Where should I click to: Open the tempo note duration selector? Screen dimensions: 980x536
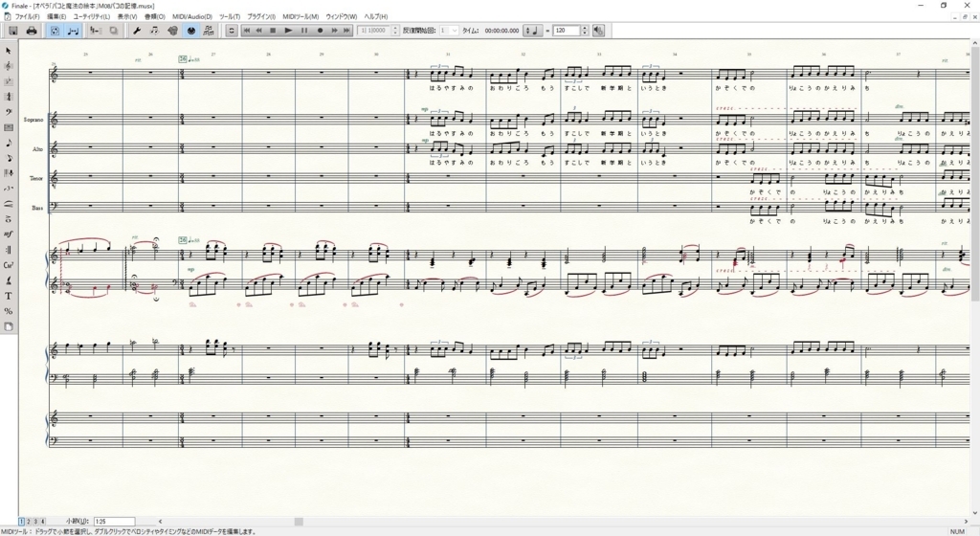532,31
